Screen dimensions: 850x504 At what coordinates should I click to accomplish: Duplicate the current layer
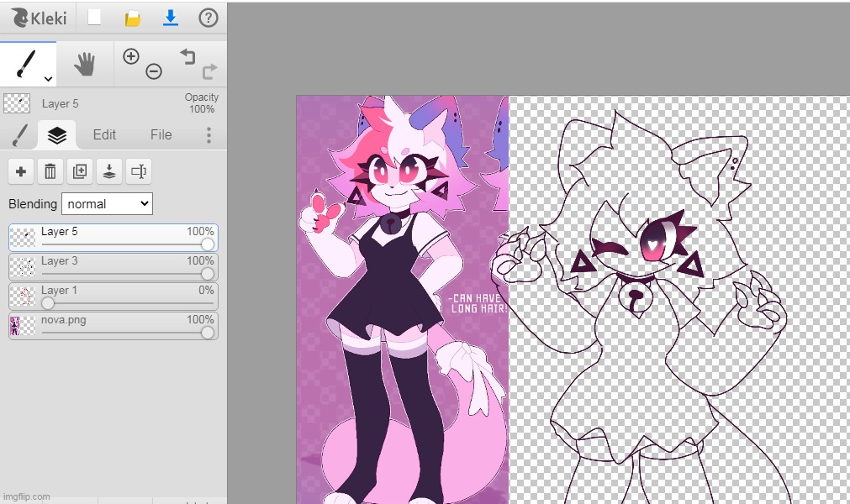80,171
